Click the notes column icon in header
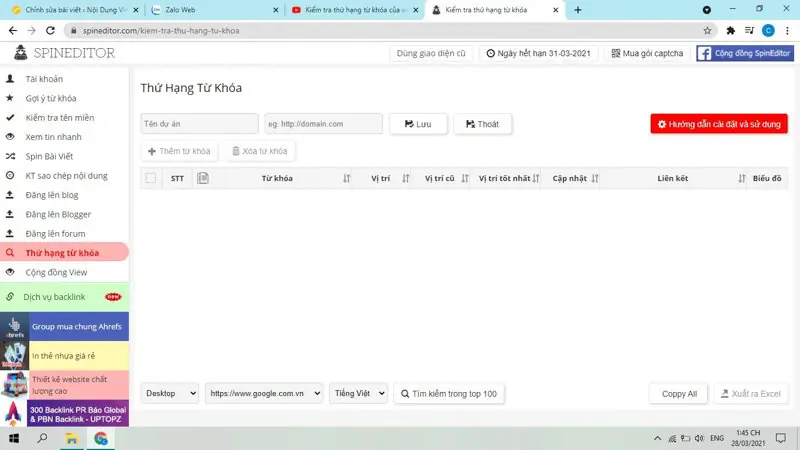 [203, 178]
